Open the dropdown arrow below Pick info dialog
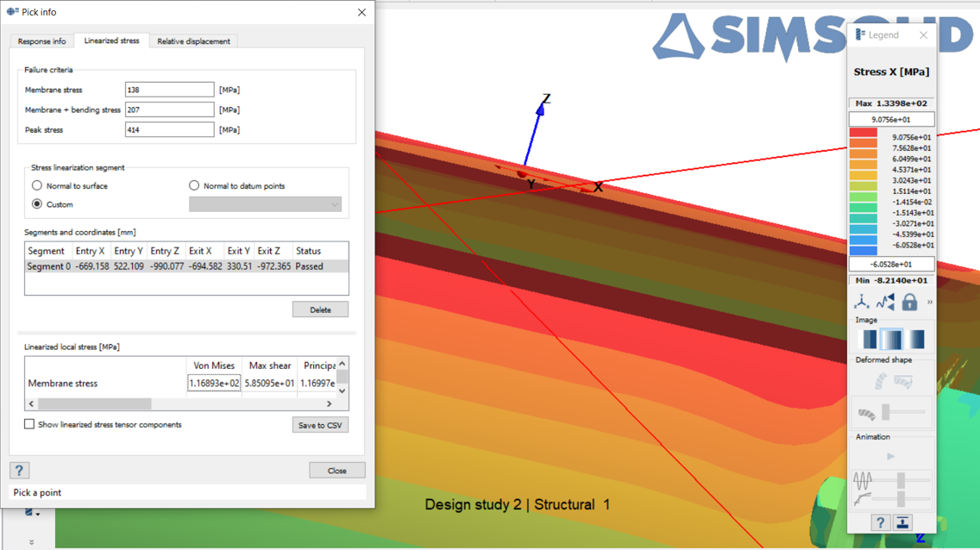This screenshot has width=980, height=550. click(37, 514)
